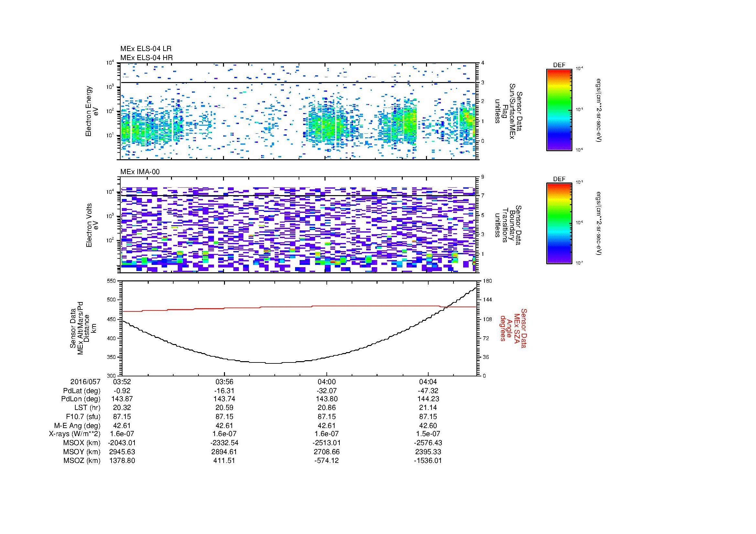Image resolution: width=756 pixels, height=534 pixels.
Task: Click the 'MEx IMA-00' panel title
Action: coord(140,172)
